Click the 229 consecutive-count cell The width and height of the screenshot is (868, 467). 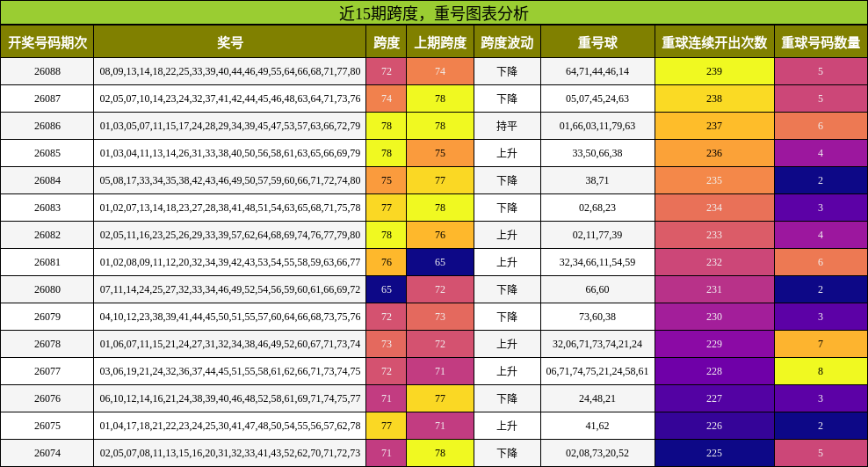tap(714, 344)
